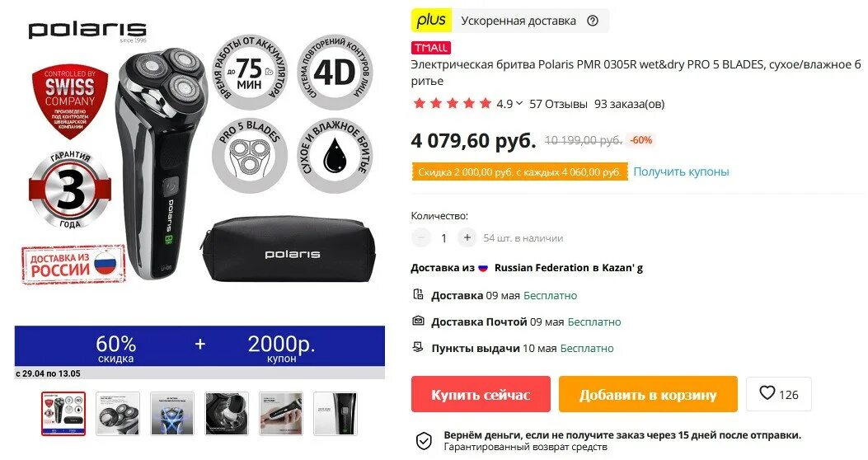This screenshot has height=460, width=868.
Task: Click the heart wishlist icon showing 126
Action: click(767, 393)
